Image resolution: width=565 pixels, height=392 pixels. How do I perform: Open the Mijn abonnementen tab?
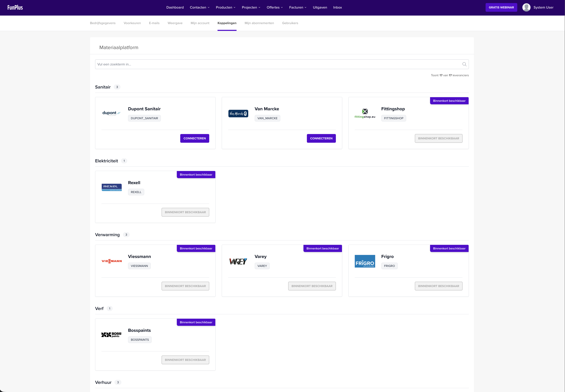259,23
